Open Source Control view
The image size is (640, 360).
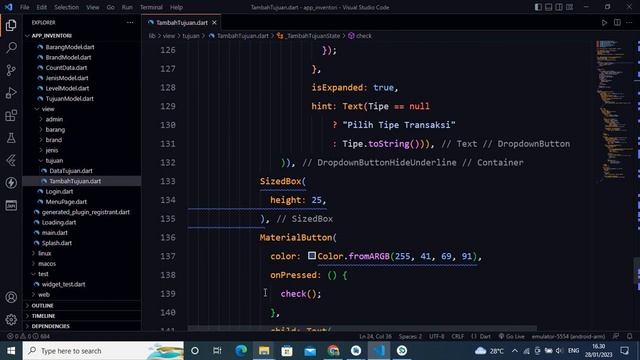click(x=11, y=70)
